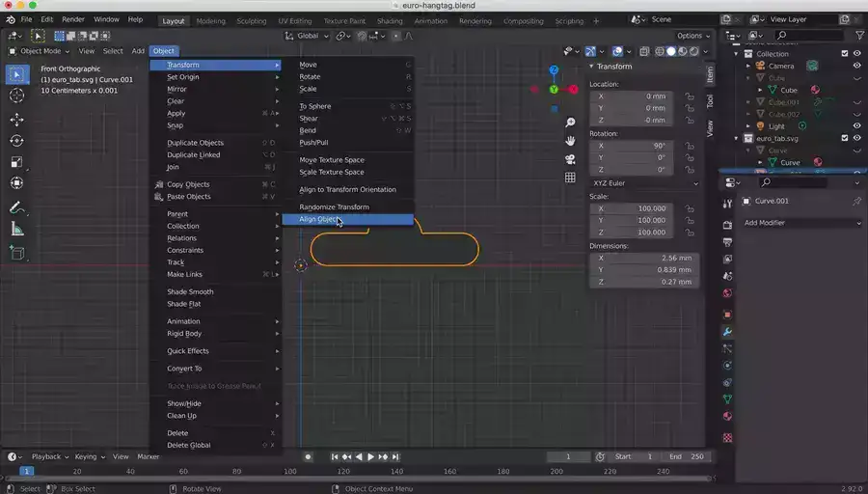The height and width of the screenshot is (494, 868).
Task: Open the XYZ Euler rotation mode dropdown
Action: coord(644,183)
